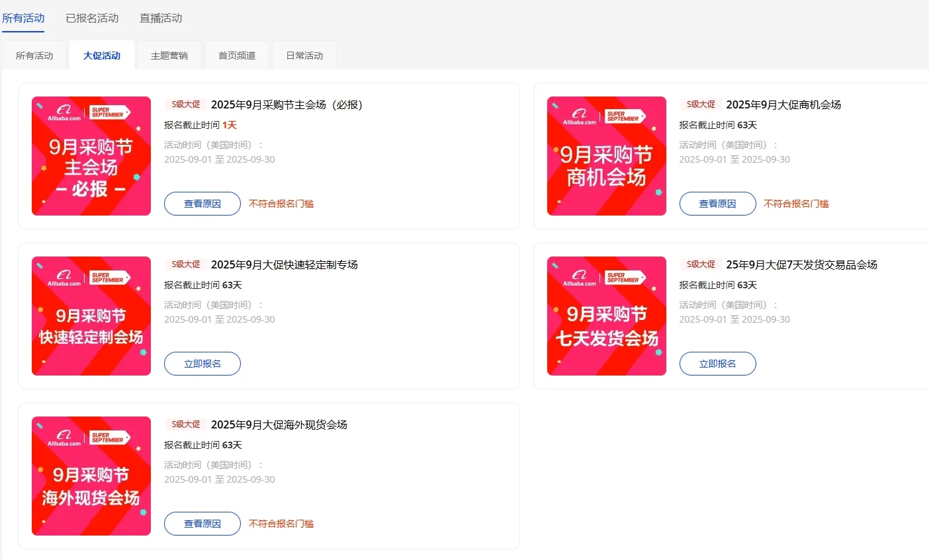Open the 直播活动 tab

[x=160, y=19]
